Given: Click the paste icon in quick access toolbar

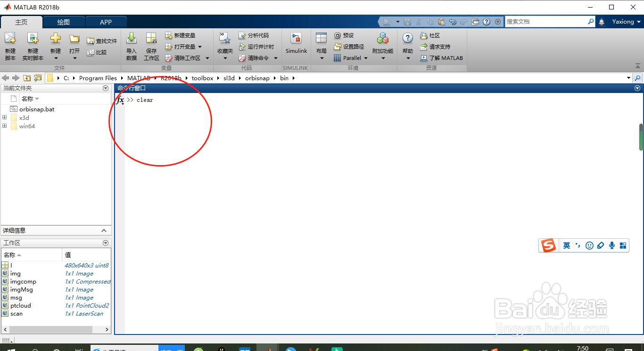Looking at the screenshot, I should tap(441, 22).
